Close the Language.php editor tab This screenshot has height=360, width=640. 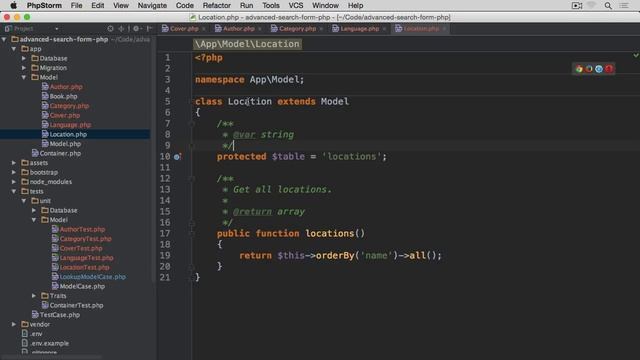384,29
